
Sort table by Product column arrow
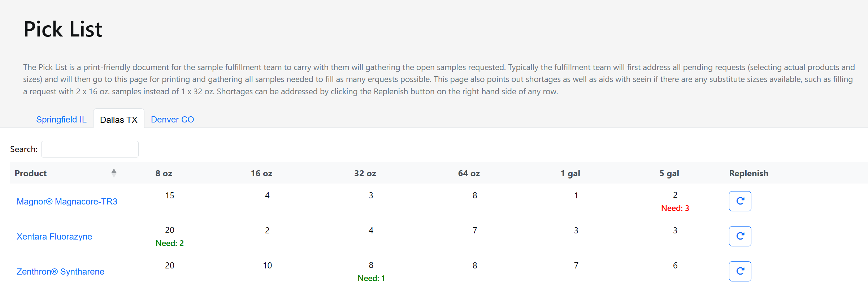[114, 173]
